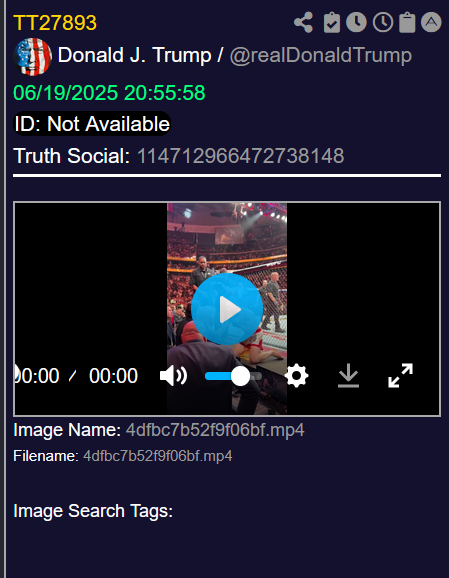
Task: Toggle fullscreen video mode
Action: 401,376
